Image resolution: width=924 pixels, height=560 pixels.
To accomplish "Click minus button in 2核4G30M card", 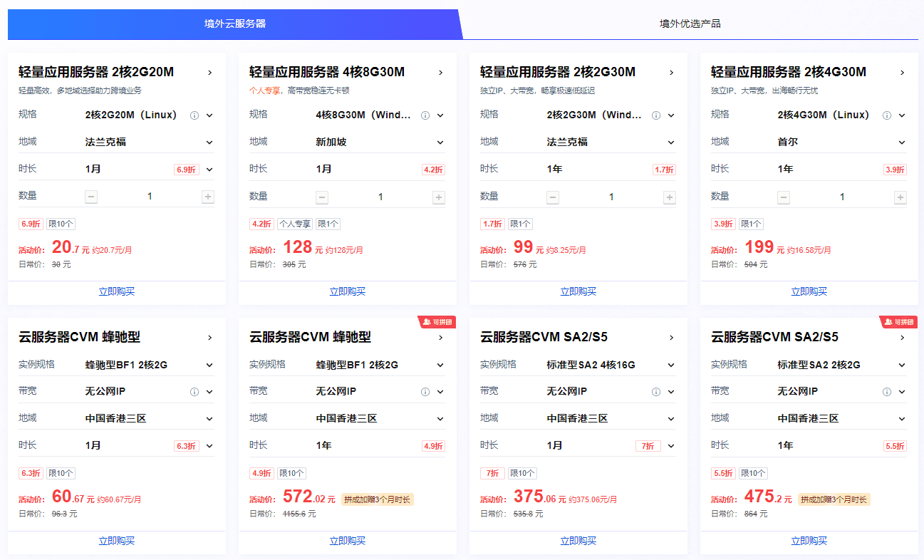I will (784, 197).
